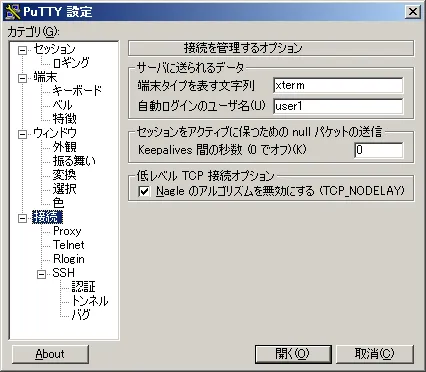426x372 pixels.
Task: Select the 選択 category
Action: (x=65, y=189)
